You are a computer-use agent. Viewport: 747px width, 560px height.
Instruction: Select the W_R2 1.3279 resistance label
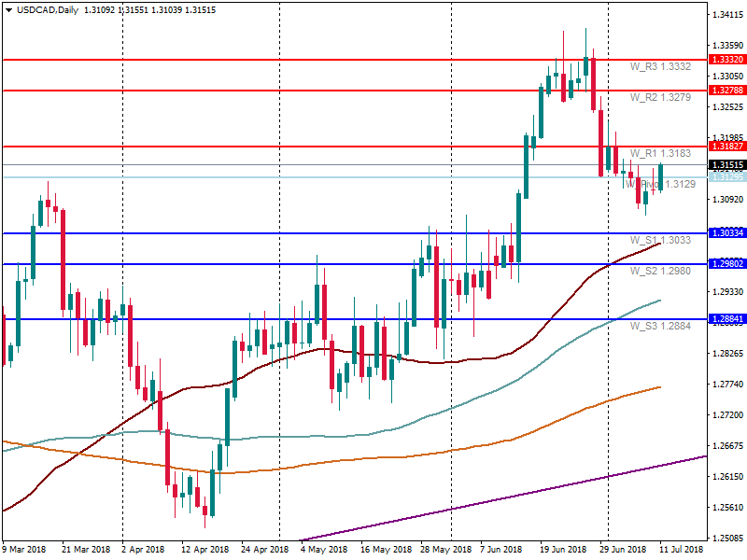(660, 97)
